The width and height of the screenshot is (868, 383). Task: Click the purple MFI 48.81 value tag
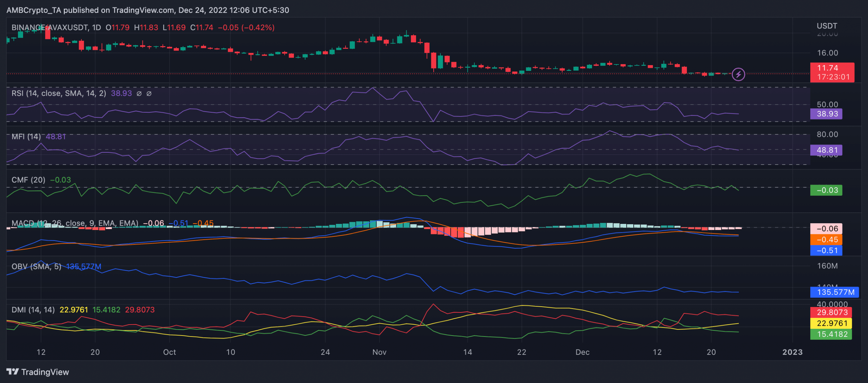[x=826, y=150]
